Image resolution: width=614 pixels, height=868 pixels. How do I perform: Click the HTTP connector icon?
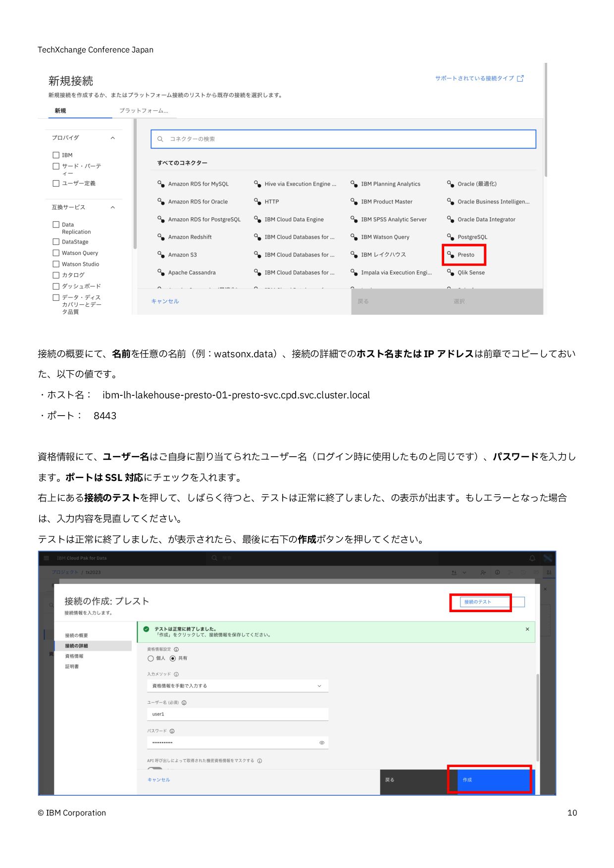[x=257, y=201]
